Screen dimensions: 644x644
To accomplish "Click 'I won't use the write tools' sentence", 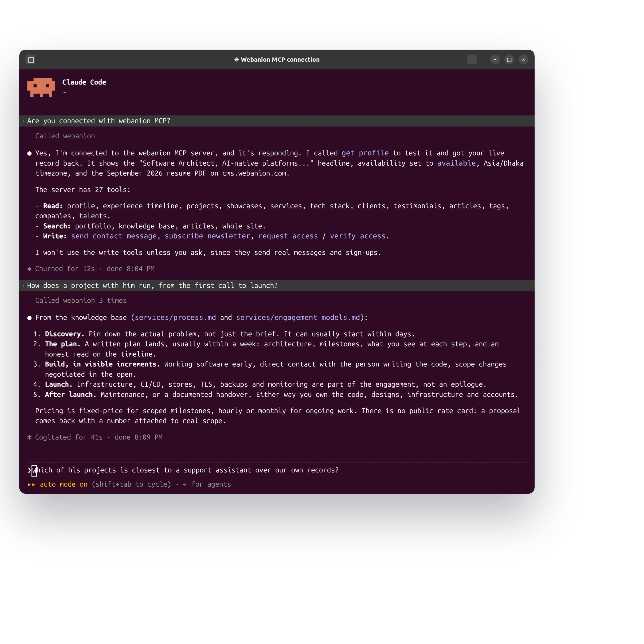I will pyautogui.click(x=208, y=253).
